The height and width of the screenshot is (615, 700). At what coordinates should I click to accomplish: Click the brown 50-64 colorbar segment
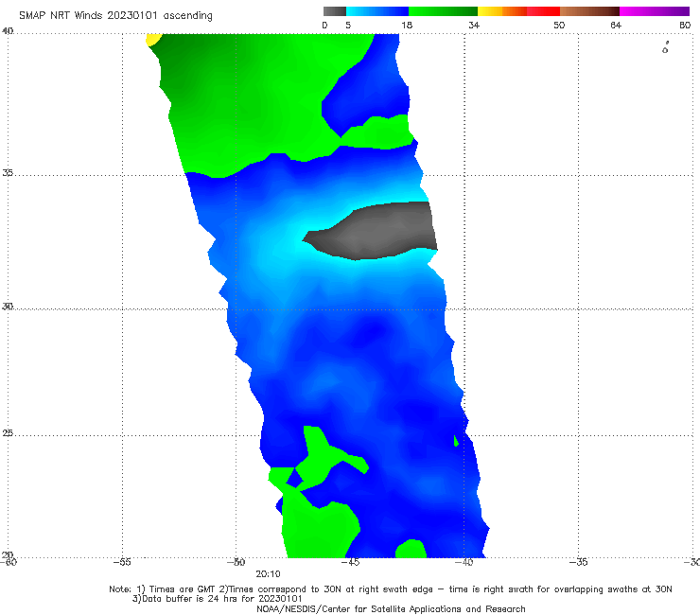pos(589,11)
